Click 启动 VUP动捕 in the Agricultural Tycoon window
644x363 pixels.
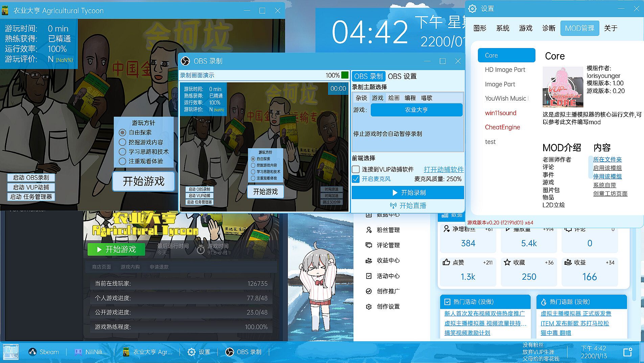(x=31, y=187)
